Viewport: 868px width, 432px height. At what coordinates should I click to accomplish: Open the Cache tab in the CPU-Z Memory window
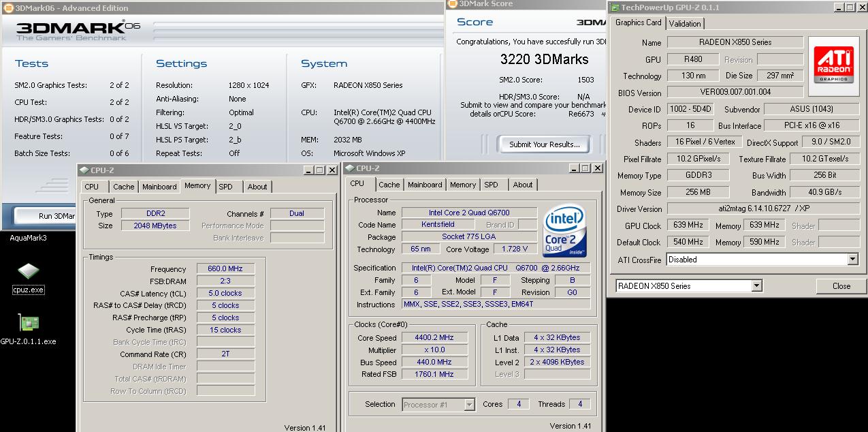point(124,187)
